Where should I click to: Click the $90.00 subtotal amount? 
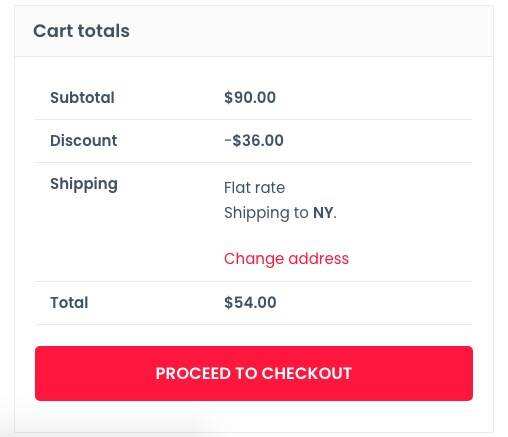pos(250,98)
